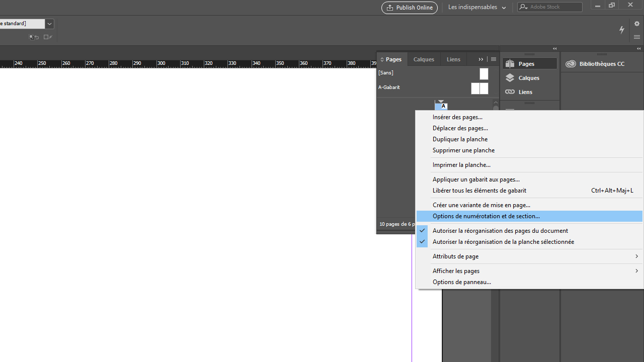Cycle the Pages panel size arrows
The image size is (644, 362).
[x=382, y=59]
